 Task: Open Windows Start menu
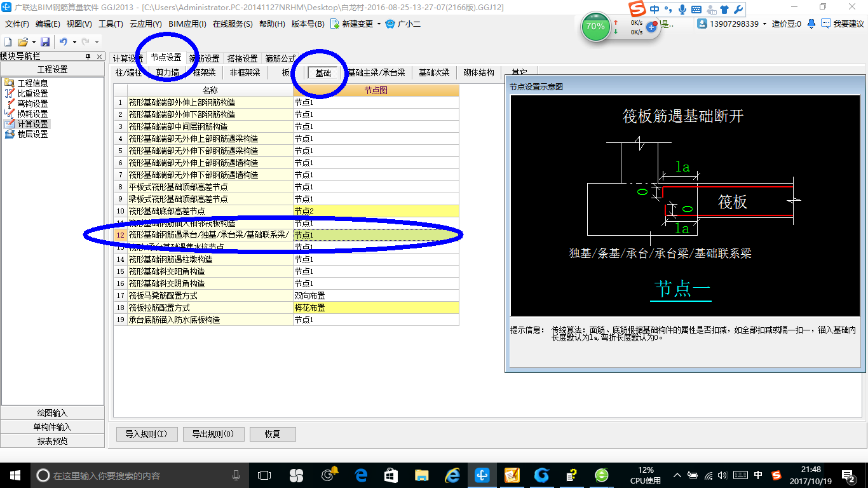tap(15, 475)
